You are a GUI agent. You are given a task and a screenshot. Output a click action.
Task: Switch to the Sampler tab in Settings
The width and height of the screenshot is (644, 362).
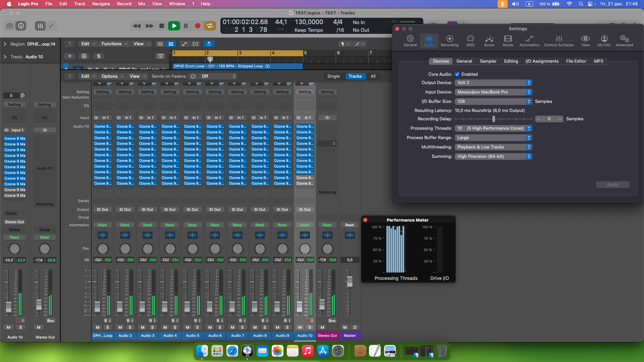click(x=488, y=61)
